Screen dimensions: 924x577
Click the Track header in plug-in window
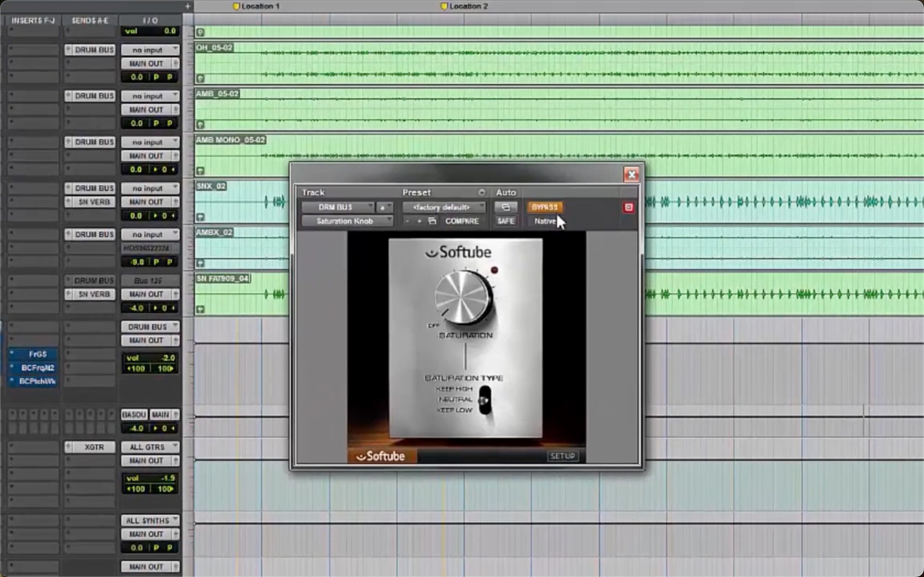coord(313,192)
